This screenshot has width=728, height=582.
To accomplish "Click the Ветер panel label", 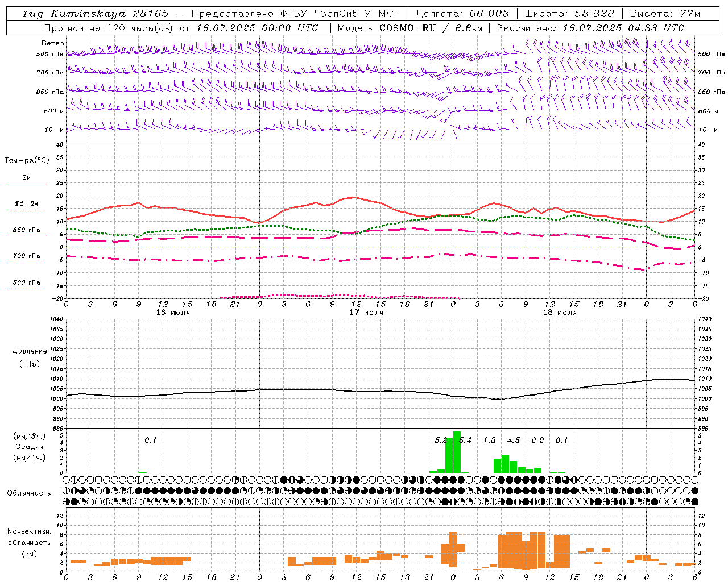I will click(x=53, y=43).
